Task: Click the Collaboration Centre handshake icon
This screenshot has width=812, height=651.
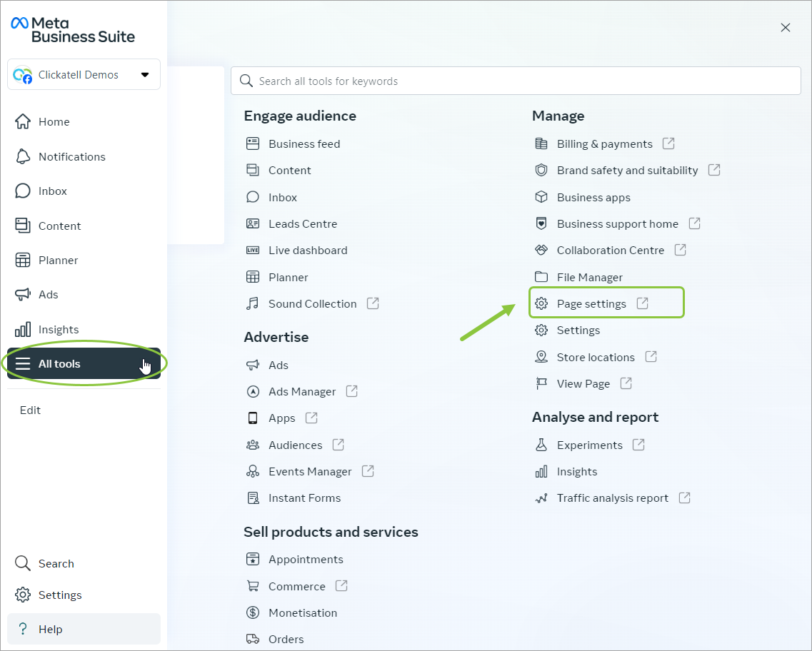Action: (x=541, y=251)
